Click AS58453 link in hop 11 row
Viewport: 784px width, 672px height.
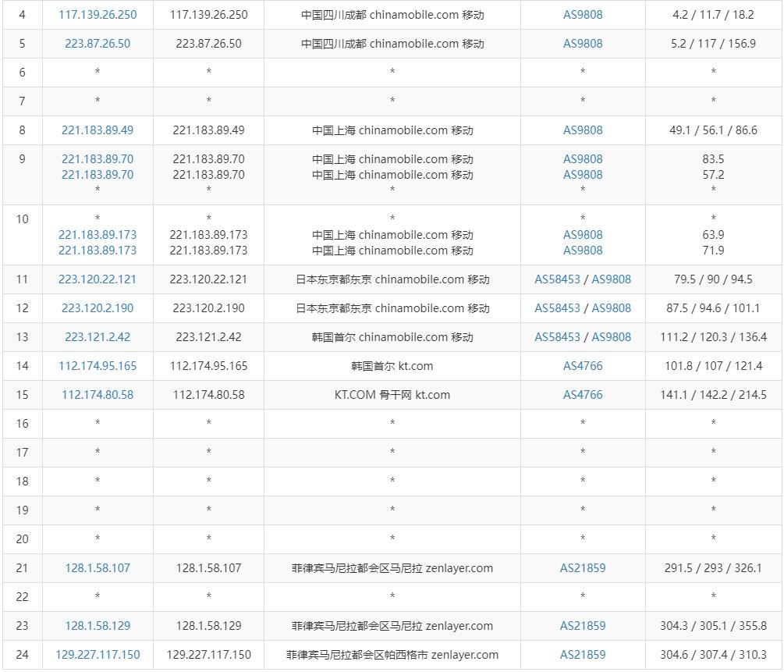[557, 279]
